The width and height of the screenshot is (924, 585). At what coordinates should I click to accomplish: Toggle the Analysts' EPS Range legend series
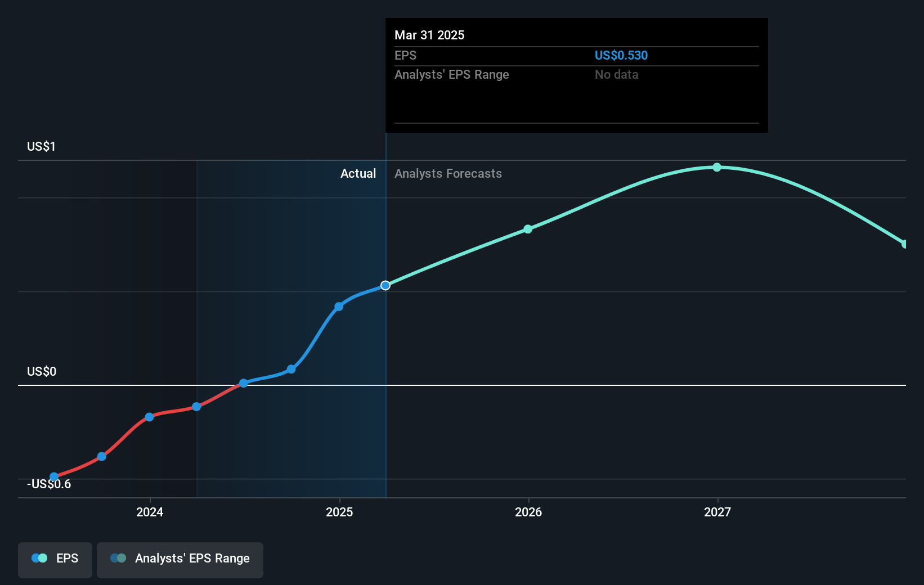(180, 560)
